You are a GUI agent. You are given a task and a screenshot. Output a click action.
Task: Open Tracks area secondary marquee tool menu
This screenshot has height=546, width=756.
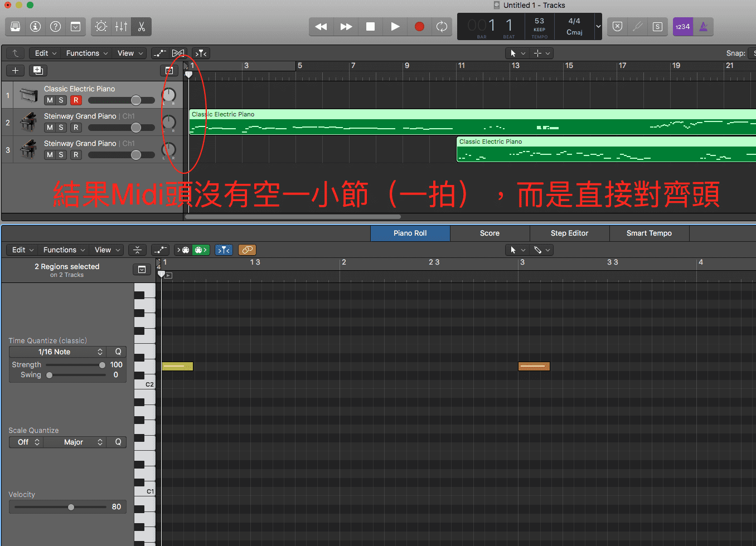(541, 53)
